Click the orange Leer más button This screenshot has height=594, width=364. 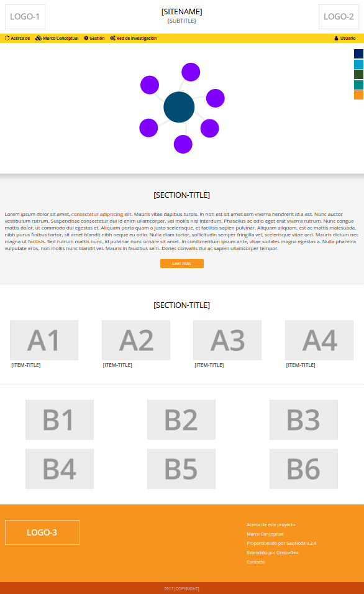(x=182, y=263)
